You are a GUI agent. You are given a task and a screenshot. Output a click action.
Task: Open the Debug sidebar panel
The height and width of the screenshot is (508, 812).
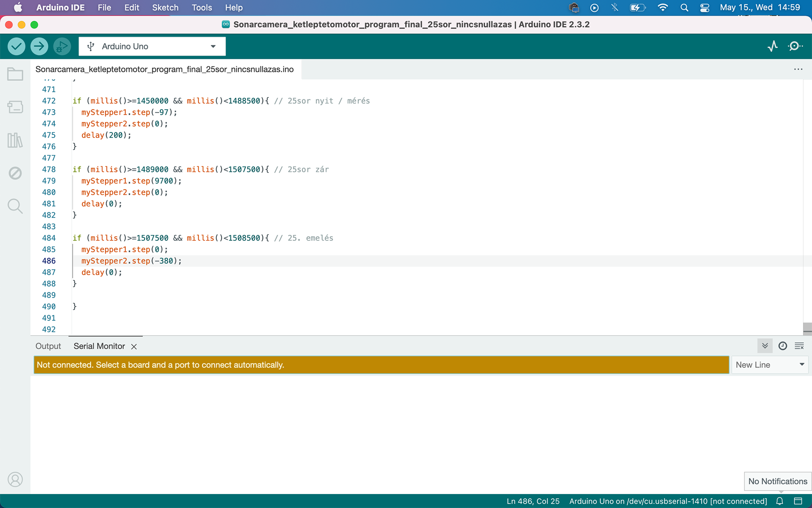click(15, 173)
